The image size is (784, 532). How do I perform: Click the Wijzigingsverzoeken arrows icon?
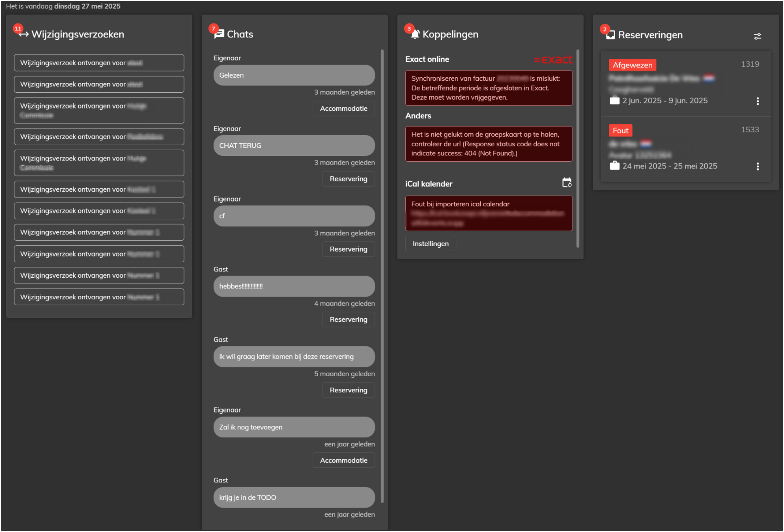tap(23, 34)
